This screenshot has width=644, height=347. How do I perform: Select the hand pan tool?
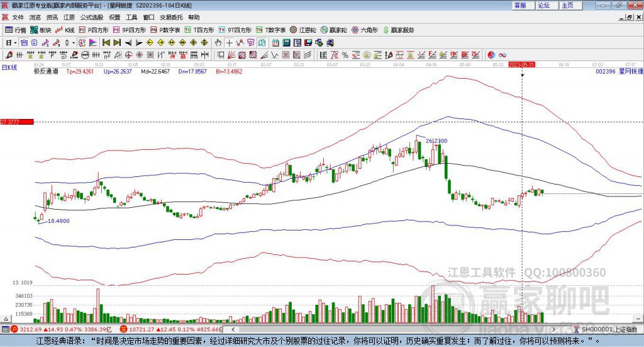[x=218, y=43]
